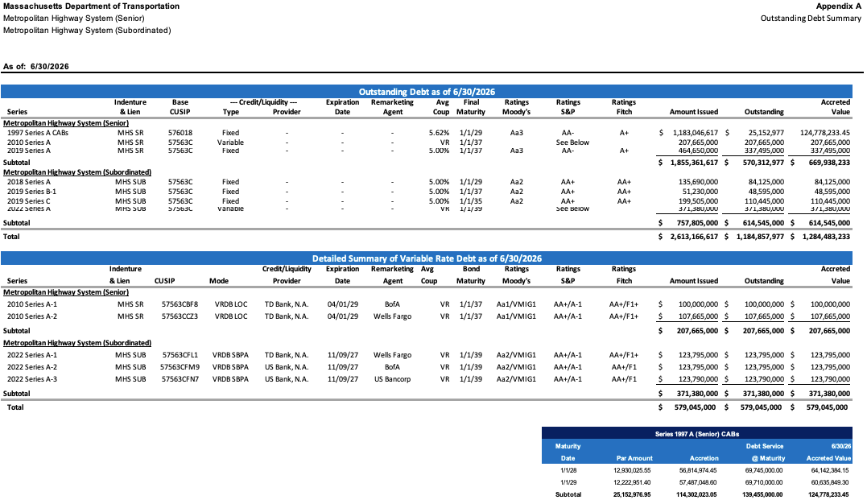Click the "2010 Series A-1" row label
The width and height of the screenshot is (867, 504).
point(32,304)
